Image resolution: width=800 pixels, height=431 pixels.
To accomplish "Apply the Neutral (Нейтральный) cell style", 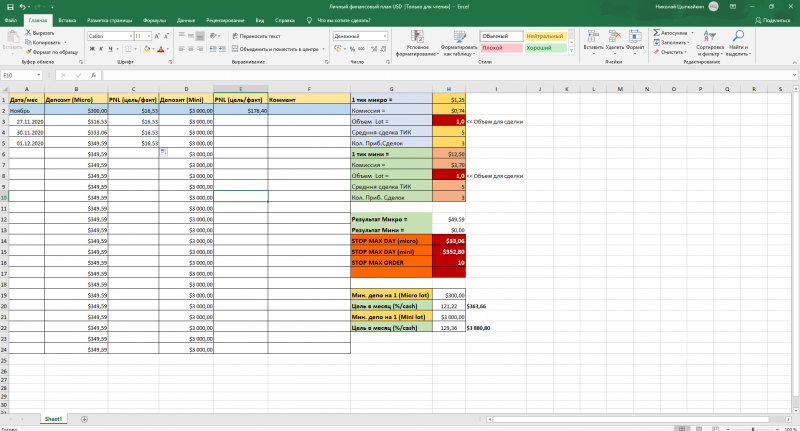I will 545,36.
